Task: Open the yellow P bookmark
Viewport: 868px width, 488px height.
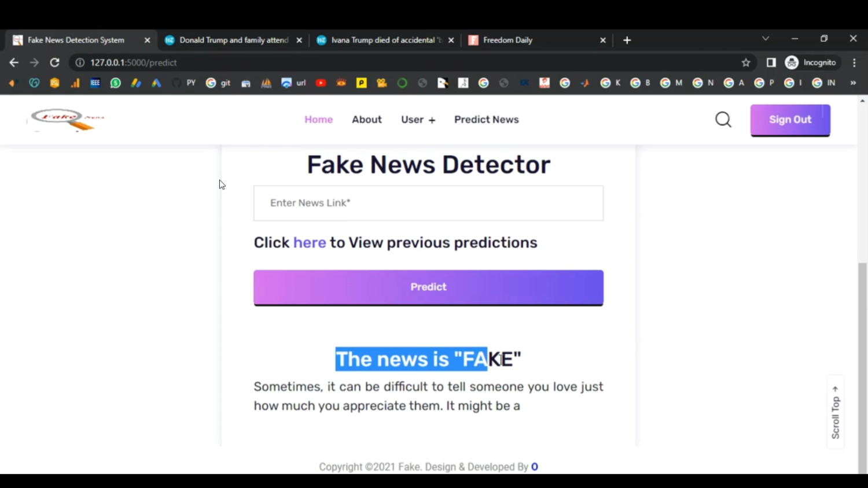Action: [361, 83]
